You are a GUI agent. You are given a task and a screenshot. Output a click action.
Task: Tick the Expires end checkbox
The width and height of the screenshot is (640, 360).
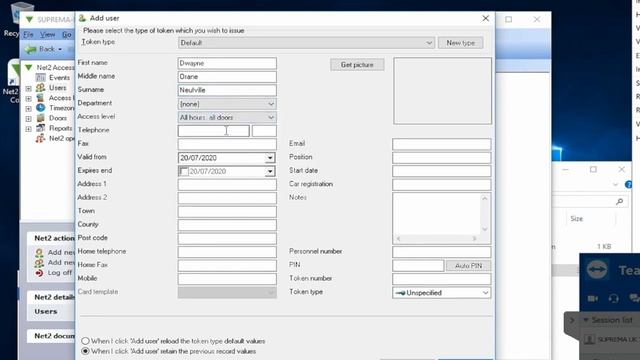tap(184, 171)
